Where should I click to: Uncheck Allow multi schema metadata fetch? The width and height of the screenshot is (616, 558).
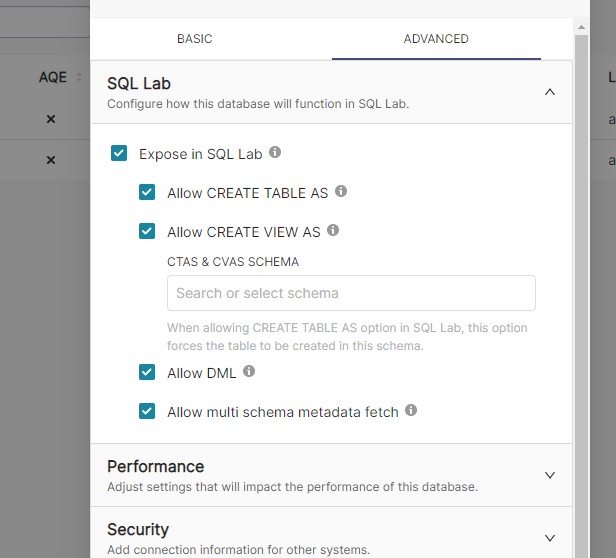click(147, 411)
